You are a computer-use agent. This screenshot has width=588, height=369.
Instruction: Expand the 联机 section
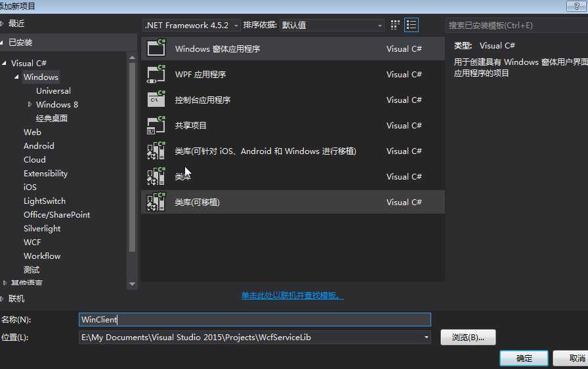click(2, 299)
